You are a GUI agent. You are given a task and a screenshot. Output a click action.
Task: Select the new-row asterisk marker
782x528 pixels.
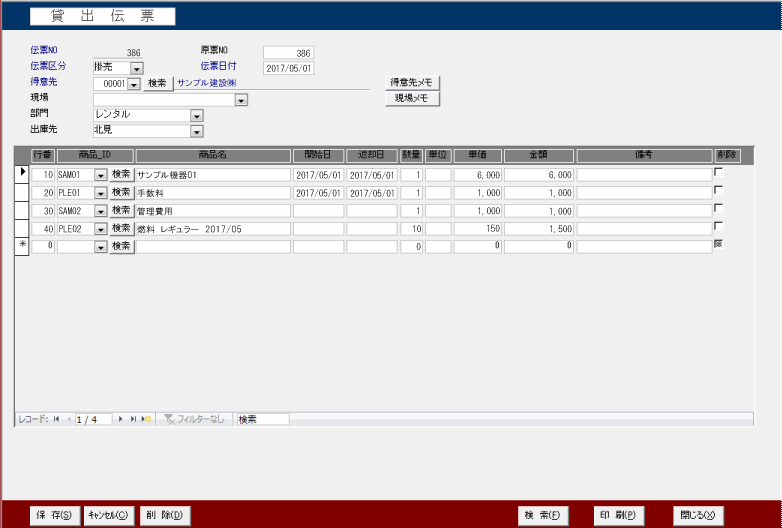pos(22,246)
